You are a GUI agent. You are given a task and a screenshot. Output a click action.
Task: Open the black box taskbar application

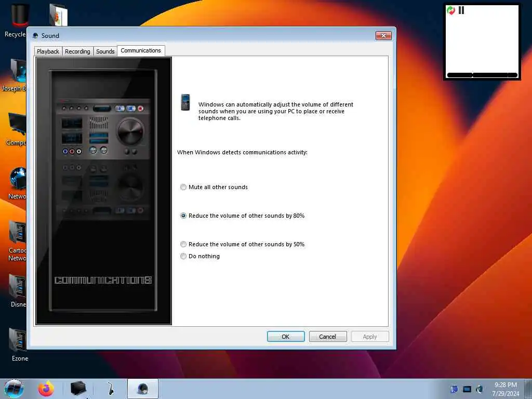(x=78, y=388)
